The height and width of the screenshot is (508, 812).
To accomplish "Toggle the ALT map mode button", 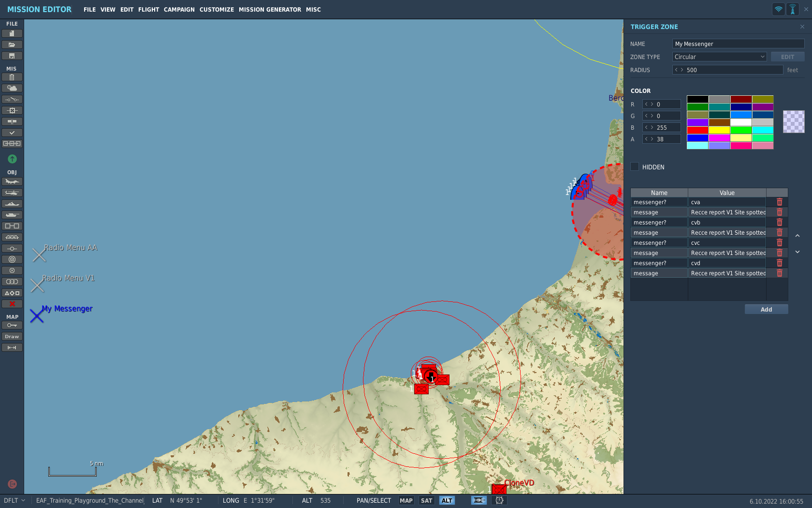I will [x=447, y=501].
